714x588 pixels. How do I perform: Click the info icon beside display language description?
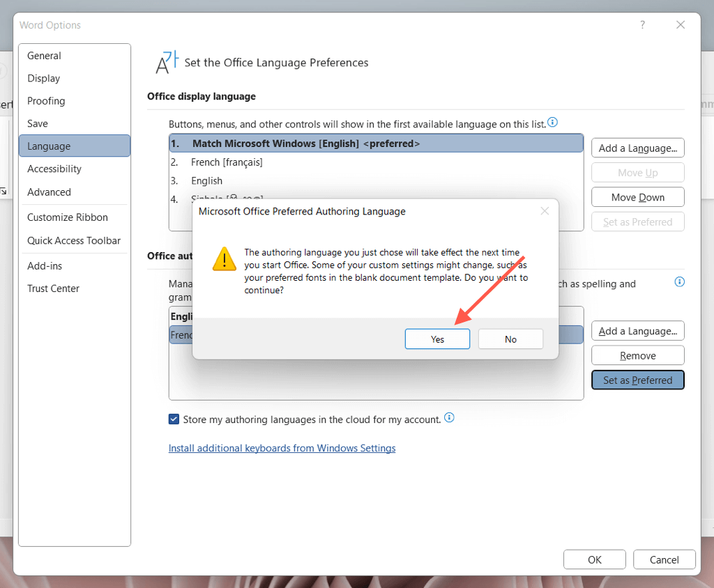pos(552,123)
